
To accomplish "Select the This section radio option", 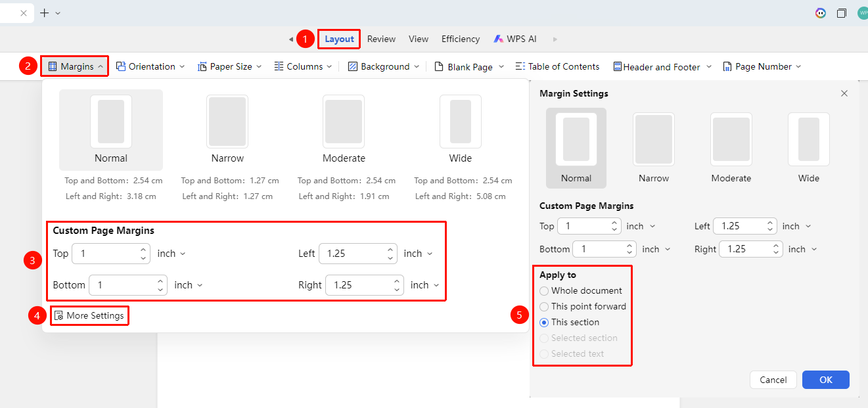I will pos(570,322).
